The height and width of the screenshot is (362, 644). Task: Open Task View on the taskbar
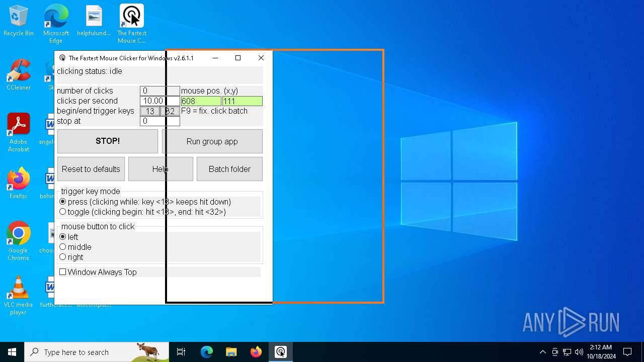coord(181,352)
